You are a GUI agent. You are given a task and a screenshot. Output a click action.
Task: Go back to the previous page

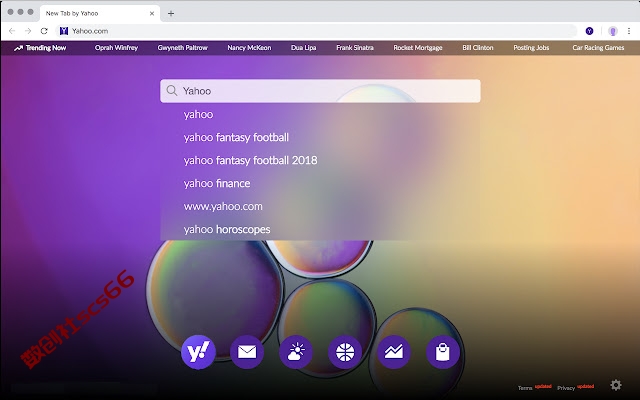(x=12, y=31)
